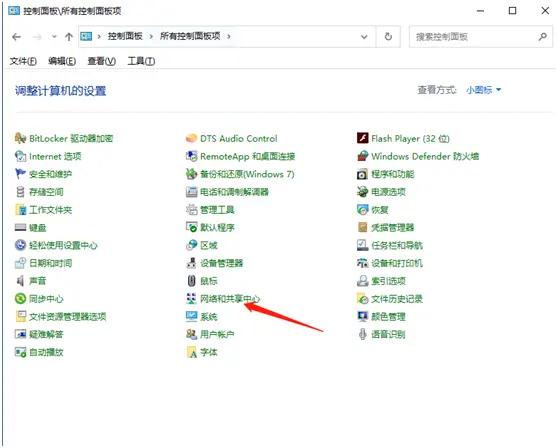
Task: Open the Internet 选项 icon
Action: pyautogui.click(x=20, y=156)
